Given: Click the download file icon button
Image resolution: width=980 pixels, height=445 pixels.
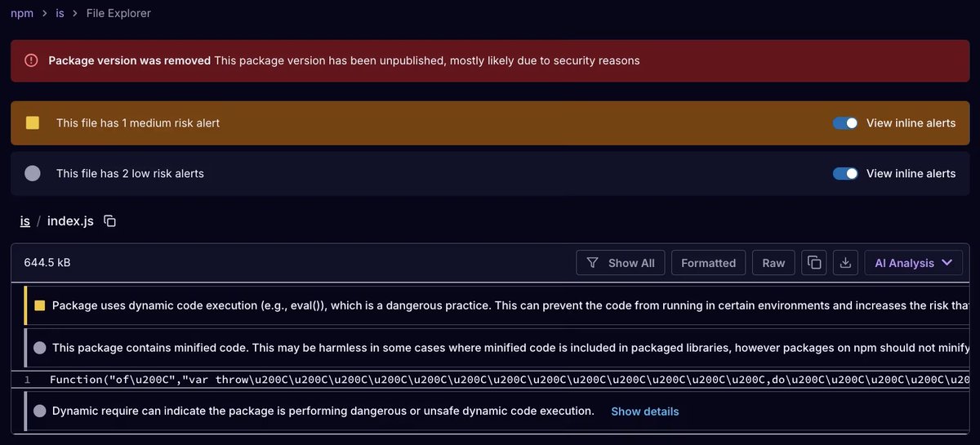Looking at the screenshot, I should (x=846, y=263).
